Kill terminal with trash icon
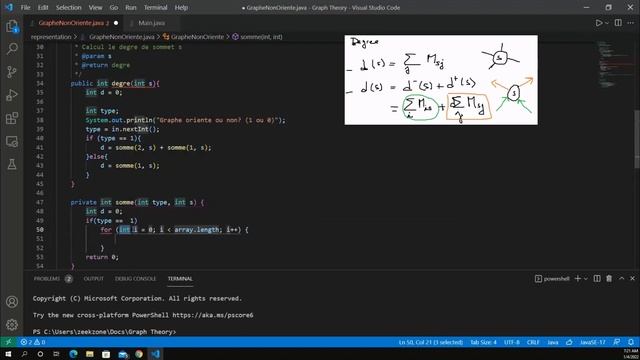The width and height of the screenshot is (640, 360). point(609,278)
